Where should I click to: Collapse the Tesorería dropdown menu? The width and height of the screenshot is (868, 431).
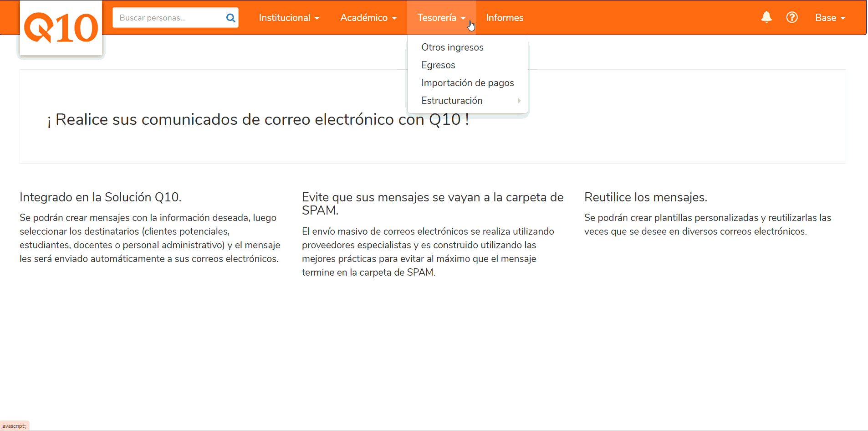pyautogui.click(x=441, y=18)
